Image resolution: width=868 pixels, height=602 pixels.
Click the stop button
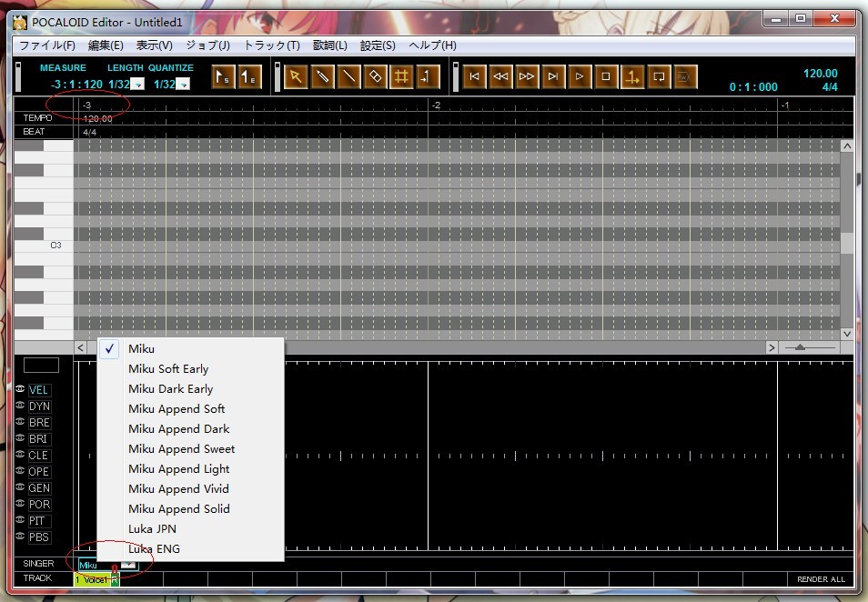point(606,77)
